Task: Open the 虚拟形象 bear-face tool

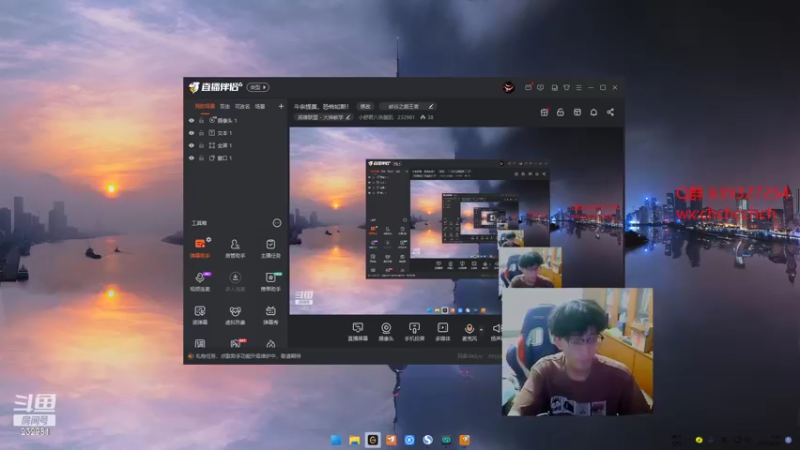Action: [x=235, y=315]
